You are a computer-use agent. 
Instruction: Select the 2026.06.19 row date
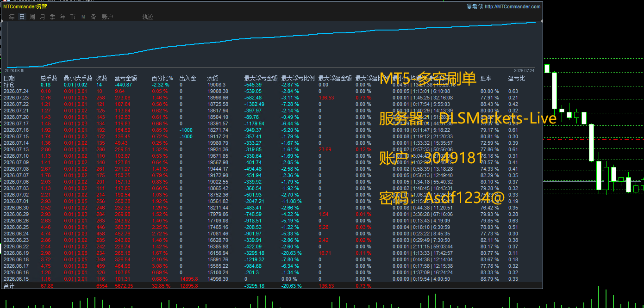(16, 253)
